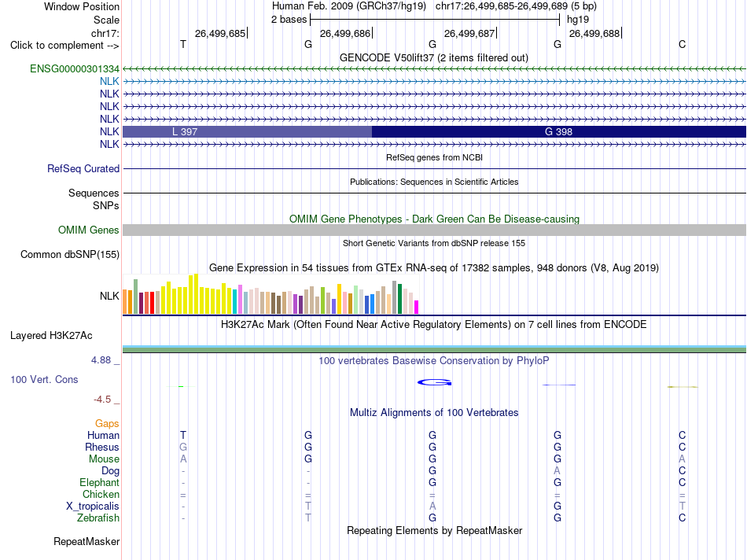Click the orange Gaps label
This screenshot has height=560, width=747.
point(107,423)
